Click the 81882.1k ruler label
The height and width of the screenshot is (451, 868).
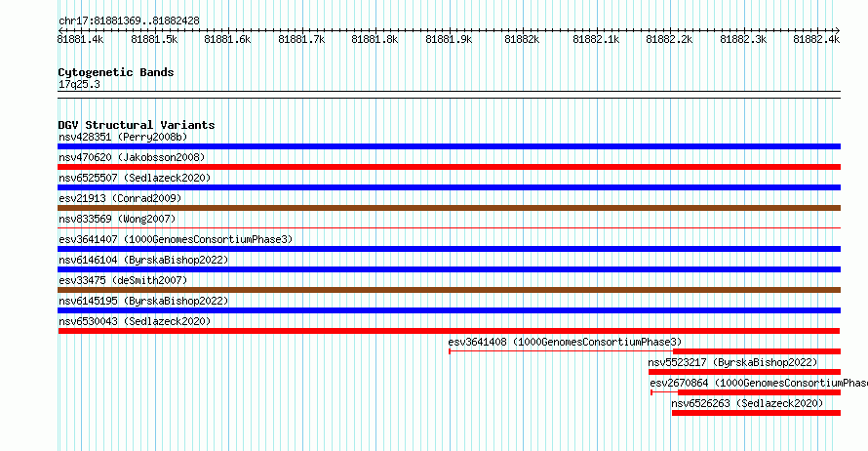tap(596, 39)
